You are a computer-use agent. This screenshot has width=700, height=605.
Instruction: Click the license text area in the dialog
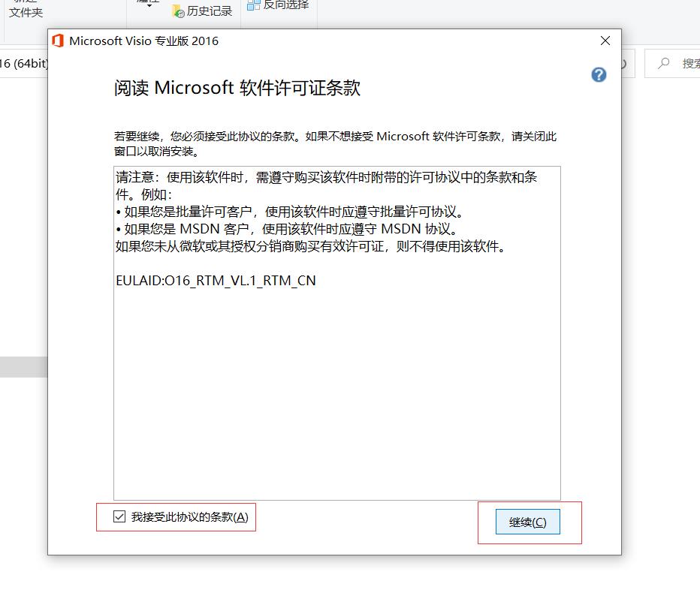[x=337, y=333]
